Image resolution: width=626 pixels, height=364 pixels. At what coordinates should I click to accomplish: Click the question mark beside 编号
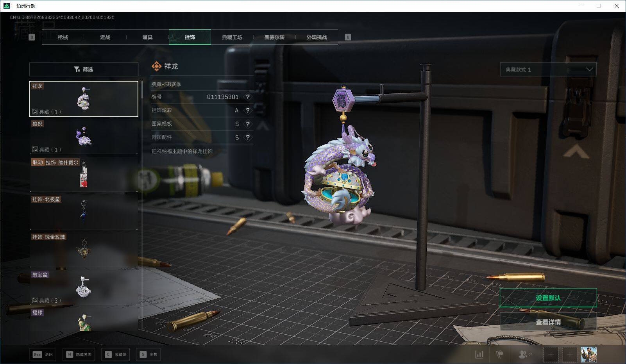pos(248,97)
